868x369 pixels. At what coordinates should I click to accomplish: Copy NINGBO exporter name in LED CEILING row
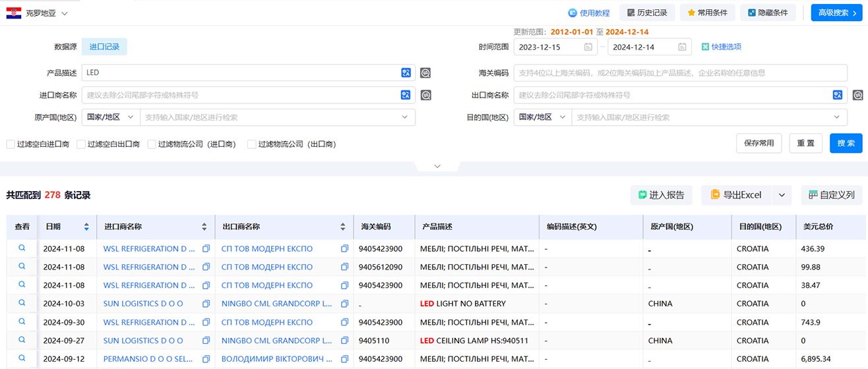[344, 341]
